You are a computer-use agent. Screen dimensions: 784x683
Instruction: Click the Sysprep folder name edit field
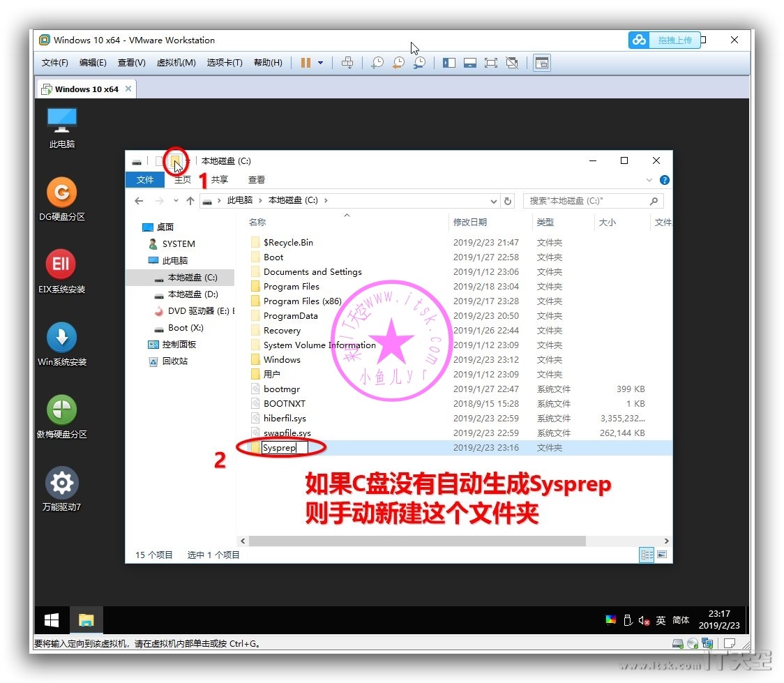pos(285,447)
